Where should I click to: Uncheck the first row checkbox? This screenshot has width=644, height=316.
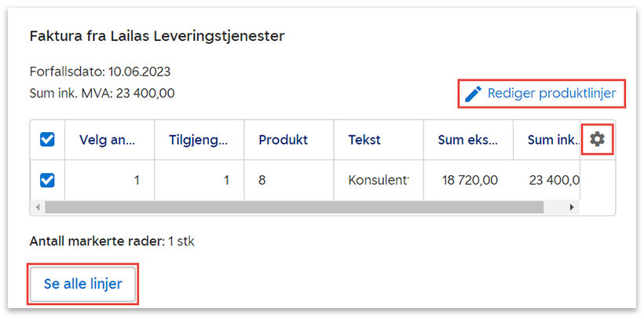[47, 180]
